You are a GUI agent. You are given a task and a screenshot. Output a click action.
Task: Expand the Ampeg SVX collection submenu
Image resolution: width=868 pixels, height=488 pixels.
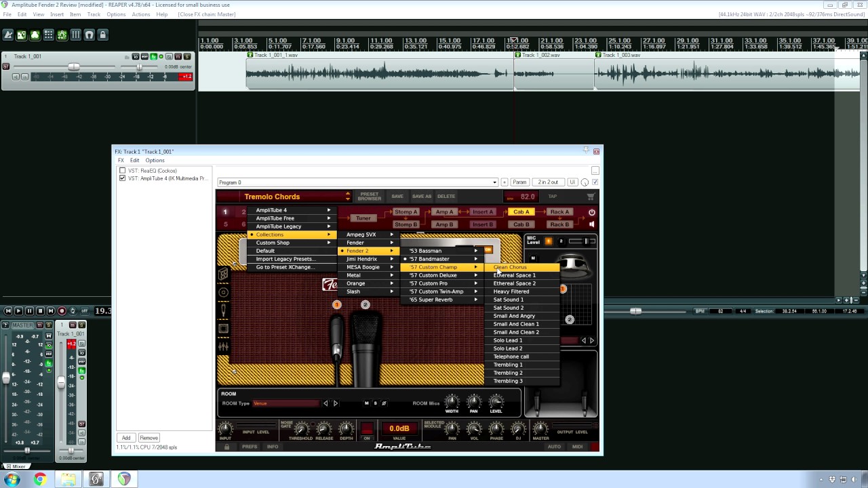368,235
